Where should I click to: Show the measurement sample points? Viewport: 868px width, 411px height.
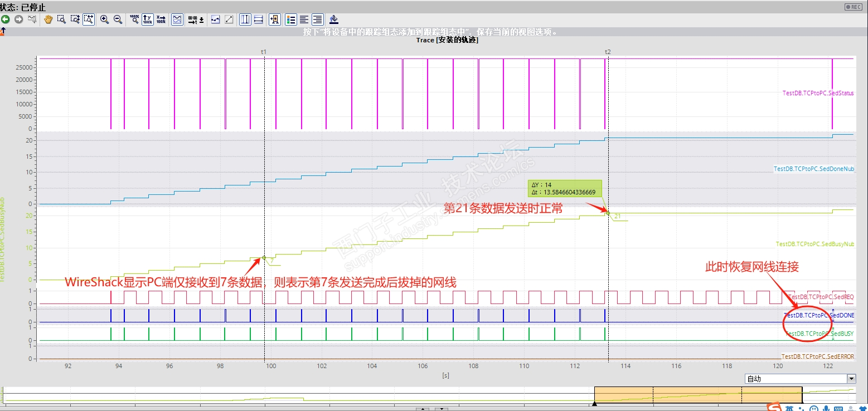tap(216, 19)
